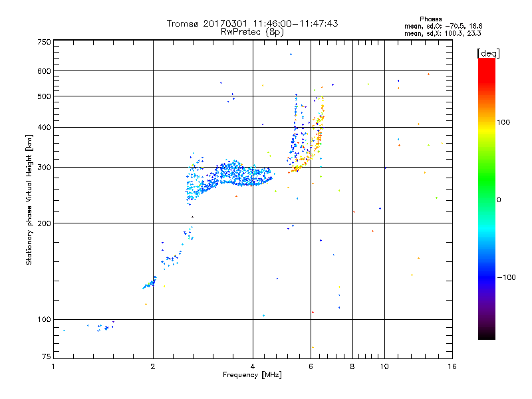Click the y-axis tick label '400'

click(44, 128)
